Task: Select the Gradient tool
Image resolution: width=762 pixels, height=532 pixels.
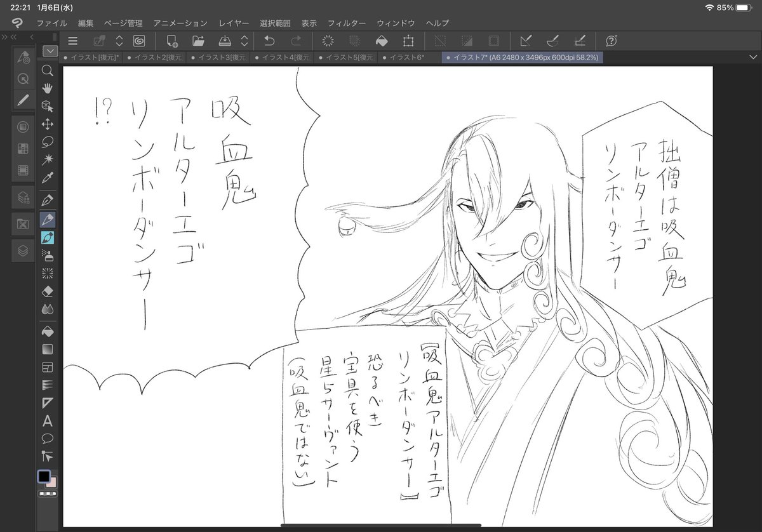Action: click(x=47, y=349)
